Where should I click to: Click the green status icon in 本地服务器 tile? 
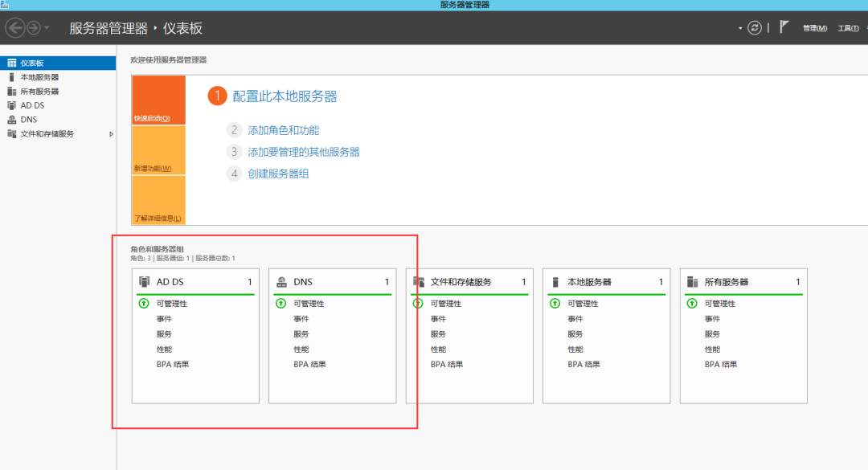[x=555, y=304]
